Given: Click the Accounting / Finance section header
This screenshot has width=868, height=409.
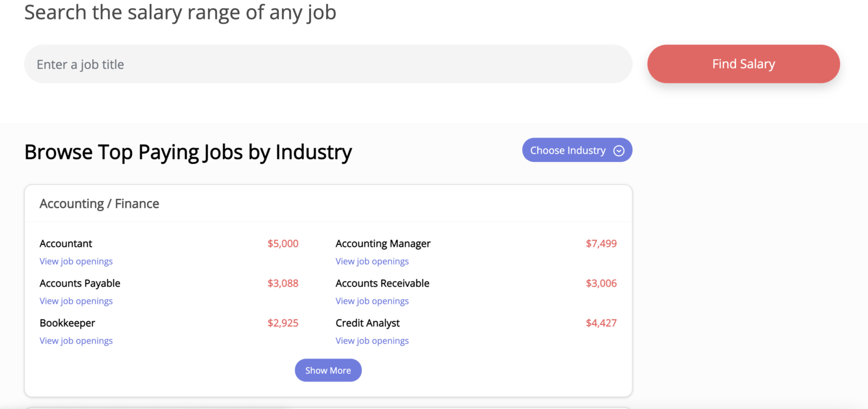Looking at the screenshot, I should [99, 204].
